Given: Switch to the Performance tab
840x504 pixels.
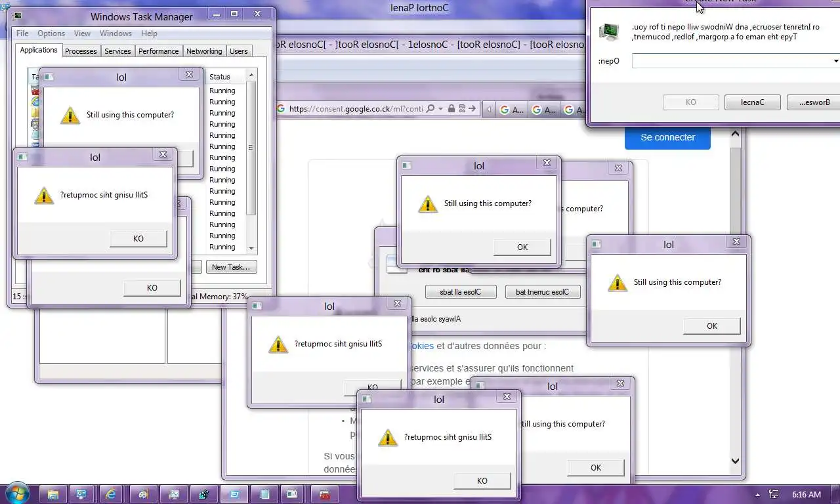Looking at the screenshot, I should tap(159, 51).
